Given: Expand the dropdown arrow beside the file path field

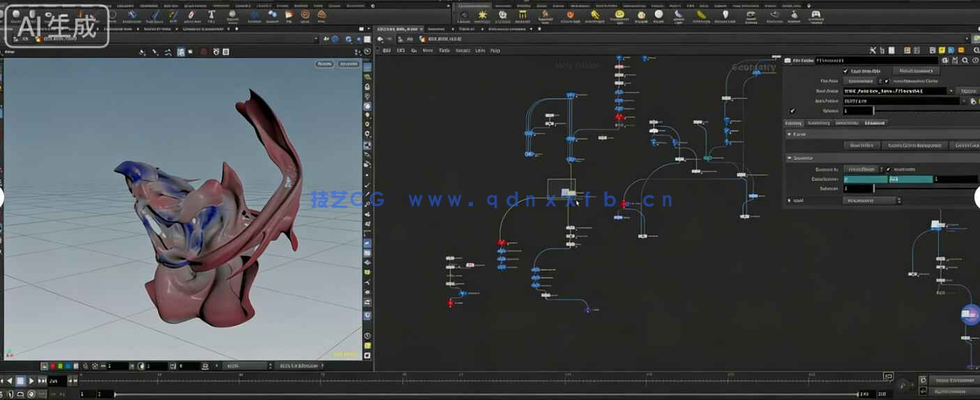Looking at the screenshot, I should pyautogui.click(x=951, y=91).
